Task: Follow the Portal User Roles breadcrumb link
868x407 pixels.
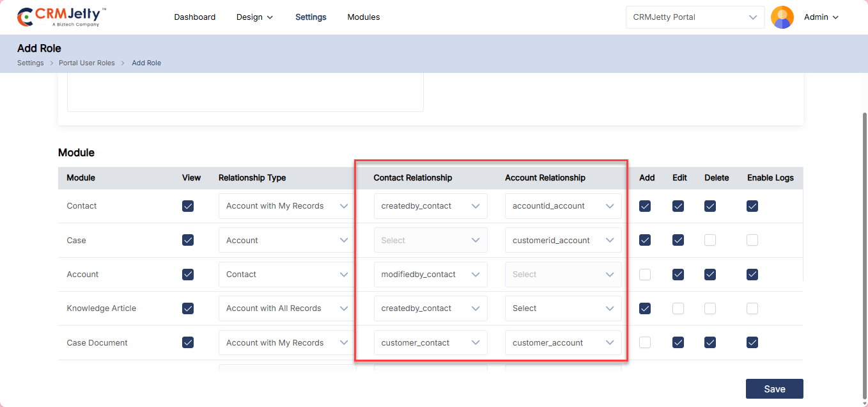Action: pyautogui.click(x=87, y=63)
